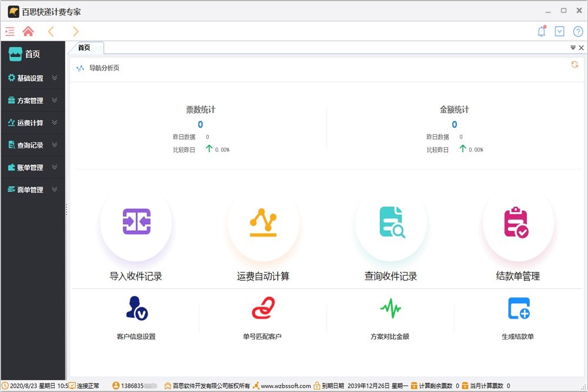Click the forward navigation arrow button
Screen dimensions: 588x392
pos(75,31)
